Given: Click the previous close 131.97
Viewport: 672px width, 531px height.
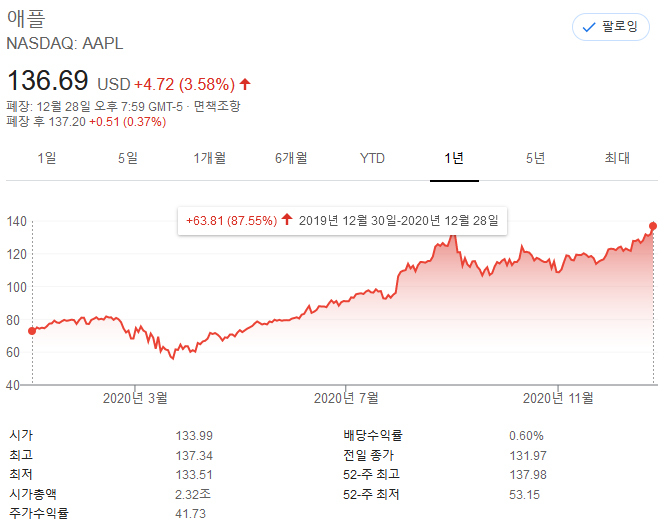Looking at the screenshot, I should click(x=528, y=456).
